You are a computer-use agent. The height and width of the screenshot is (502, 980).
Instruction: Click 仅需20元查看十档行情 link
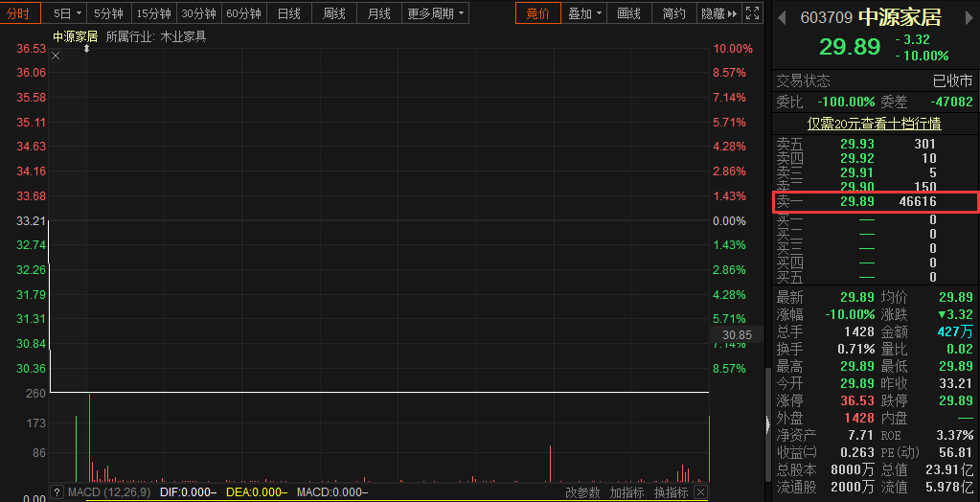(874, 124)
